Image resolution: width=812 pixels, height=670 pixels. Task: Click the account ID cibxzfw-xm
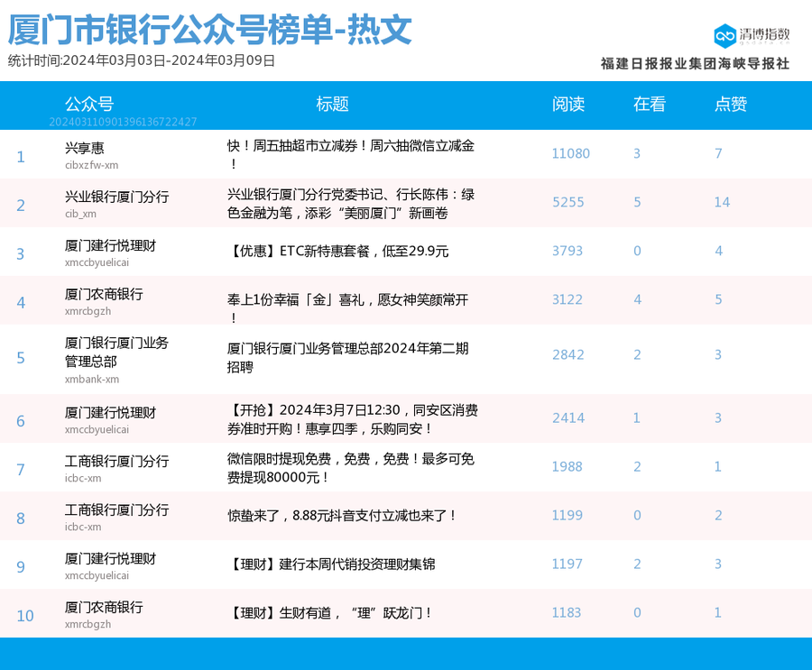point(92,165)
